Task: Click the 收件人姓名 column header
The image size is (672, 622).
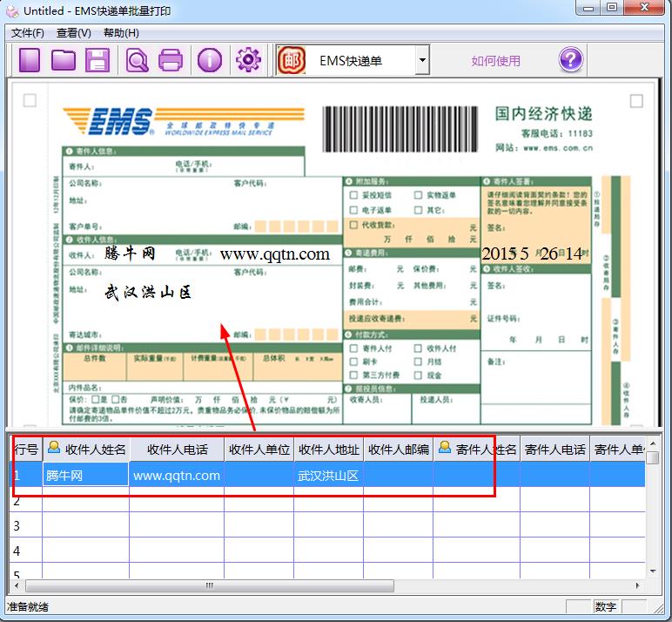Action: click(86, 450)
